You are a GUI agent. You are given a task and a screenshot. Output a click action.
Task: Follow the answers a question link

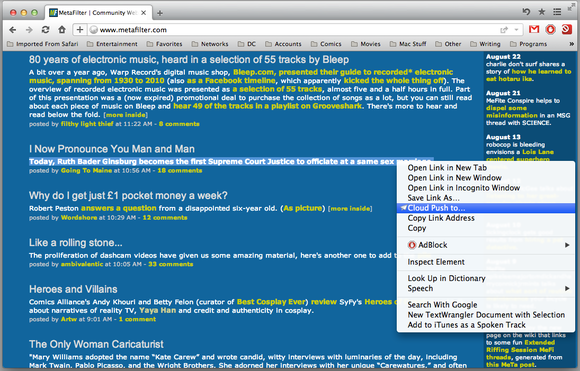click(119, 208)
